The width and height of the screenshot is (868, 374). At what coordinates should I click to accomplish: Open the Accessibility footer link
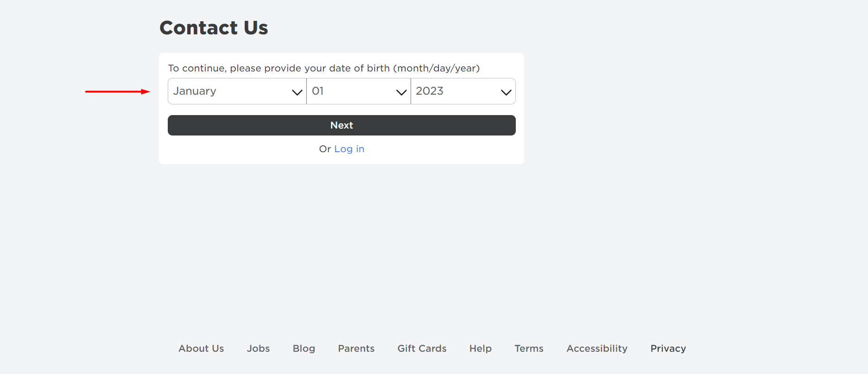point(597,348)
